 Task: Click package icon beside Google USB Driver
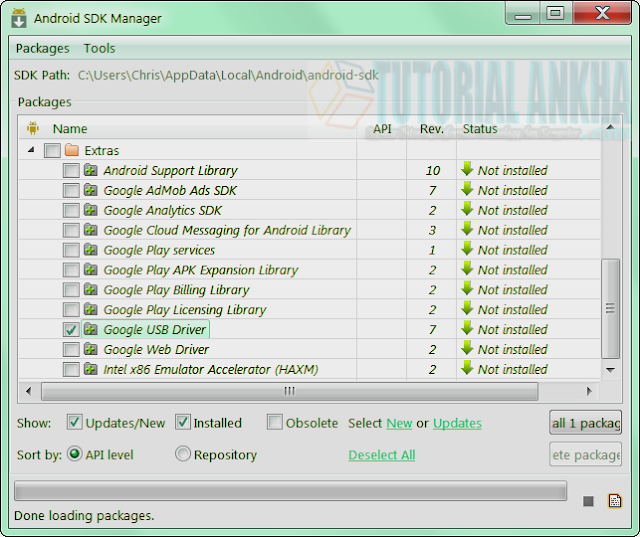[91, 329]
